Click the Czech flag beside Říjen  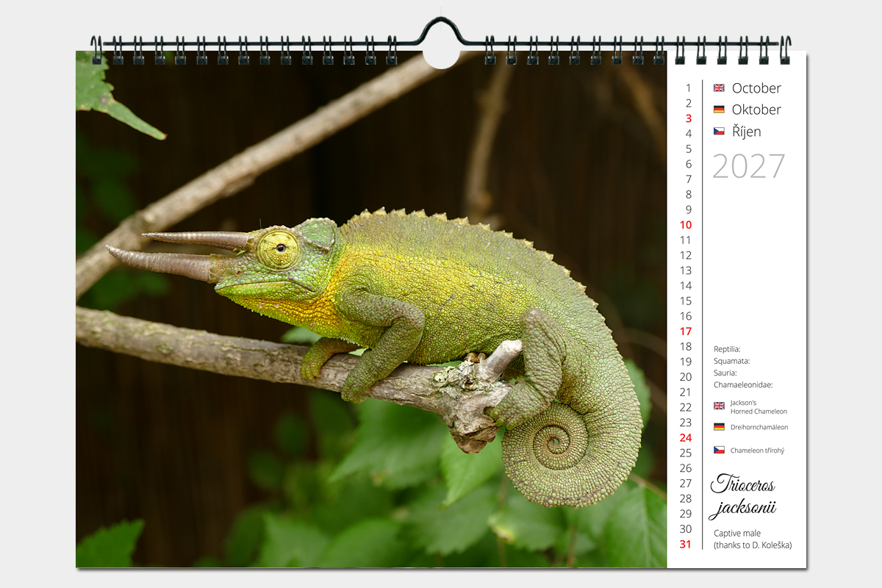(x=719, y=132)
